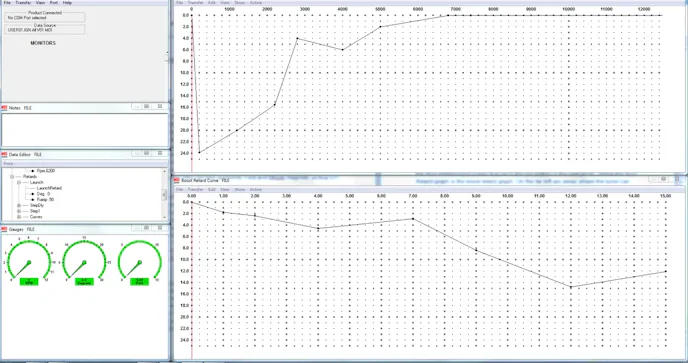Click Data Editor scrollbar down arrow
Screen dimensions: 688x363
(x=165, y=217)
